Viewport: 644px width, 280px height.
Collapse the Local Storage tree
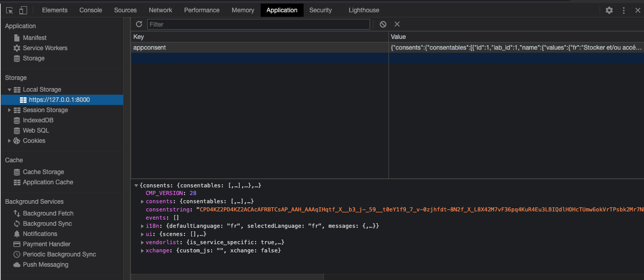[9, 90]
